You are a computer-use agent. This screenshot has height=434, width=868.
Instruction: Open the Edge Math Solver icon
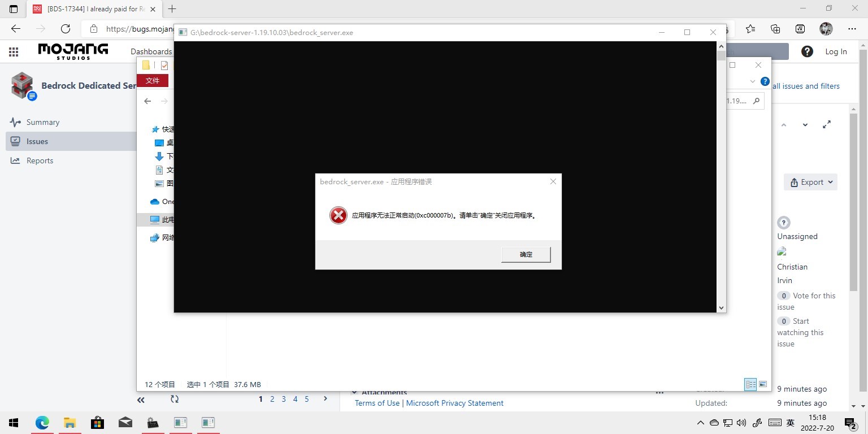(800, 29)
